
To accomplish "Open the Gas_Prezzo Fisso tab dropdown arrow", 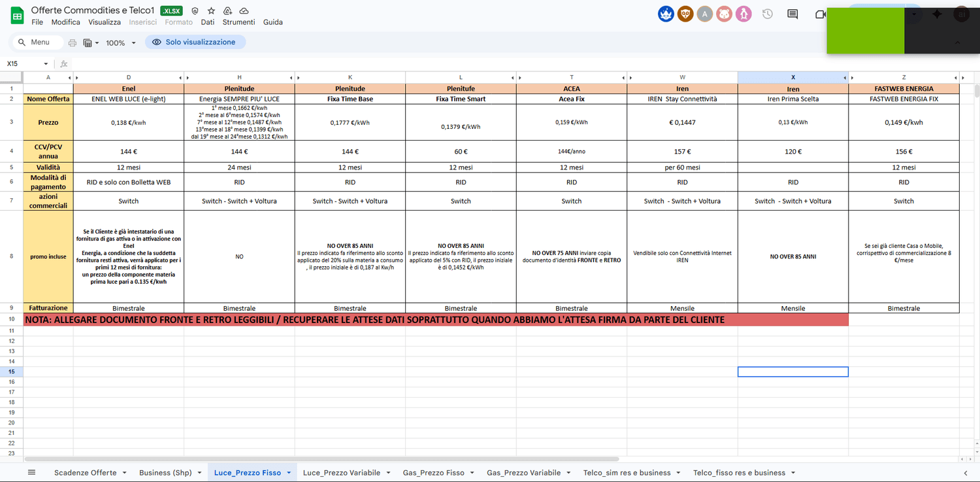I will [x=472, y=473].
